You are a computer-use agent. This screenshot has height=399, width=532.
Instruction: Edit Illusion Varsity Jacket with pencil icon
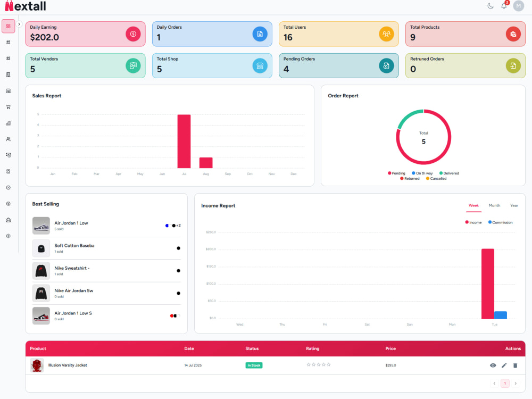point(504,365)
